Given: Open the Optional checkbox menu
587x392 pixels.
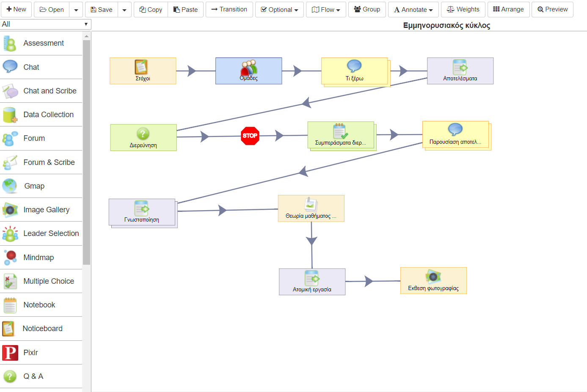Looking at the screenshot, I should [279, 9].
